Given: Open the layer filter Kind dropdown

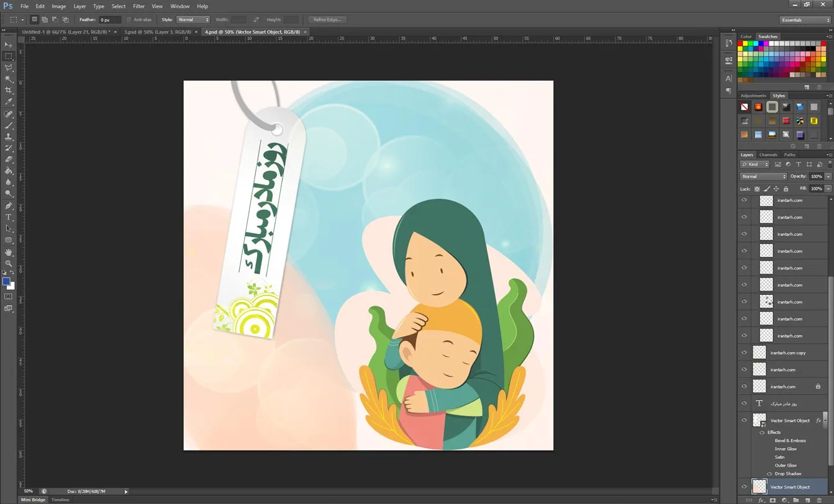Looking at the screenshot, I should pos(755,164).
